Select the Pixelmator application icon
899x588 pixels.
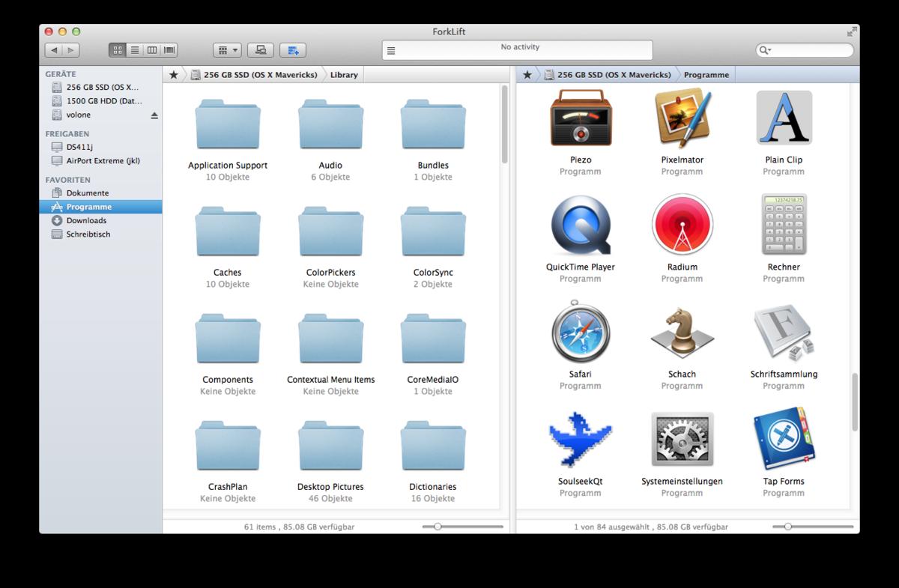pos(682,118)
